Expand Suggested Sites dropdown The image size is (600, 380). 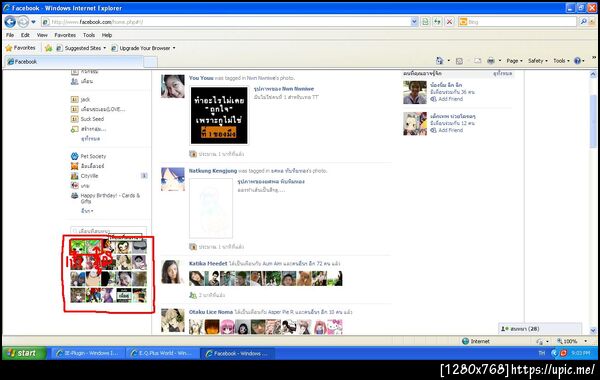pyautogui.click(x=104, y=48)
